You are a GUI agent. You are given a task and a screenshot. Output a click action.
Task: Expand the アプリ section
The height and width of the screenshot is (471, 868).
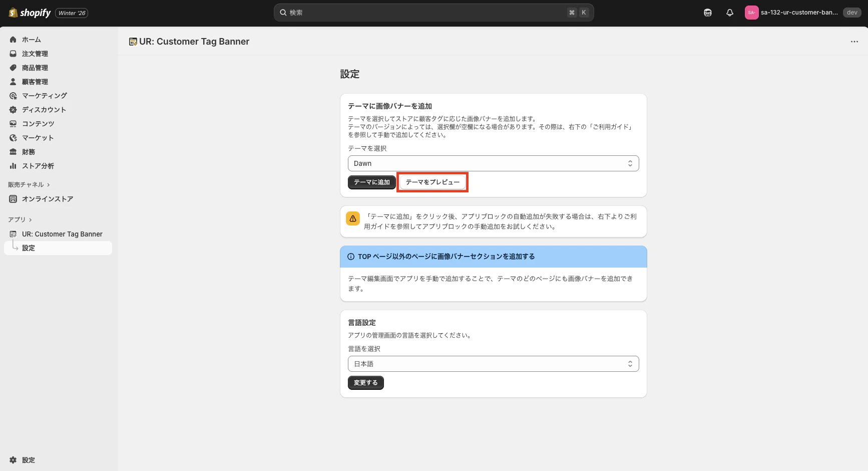pyautogui.click(x=20, y=219)
